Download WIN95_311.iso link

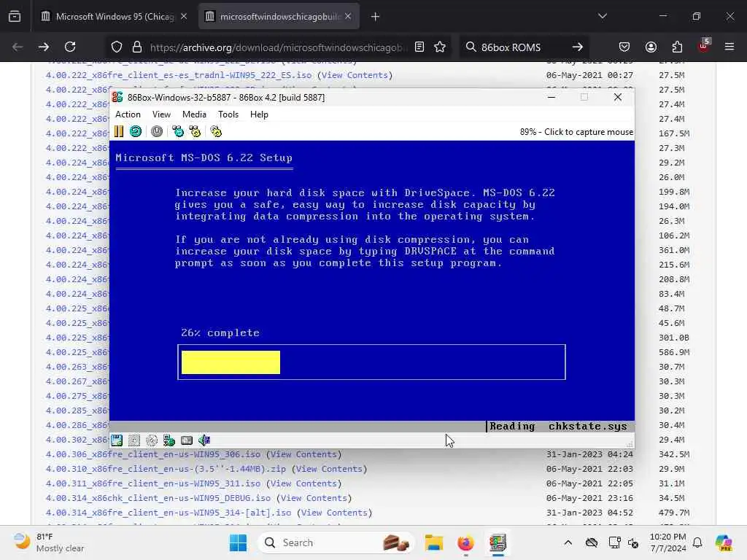pos(153,483)
